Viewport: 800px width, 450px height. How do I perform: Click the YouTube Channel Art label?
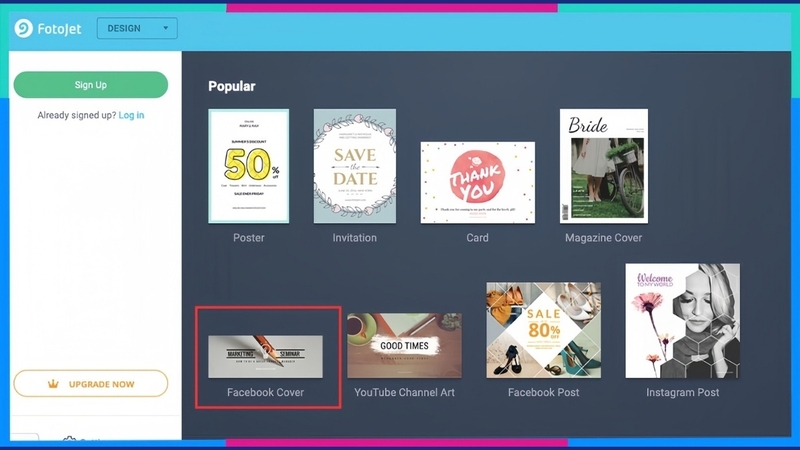(405, 392)
